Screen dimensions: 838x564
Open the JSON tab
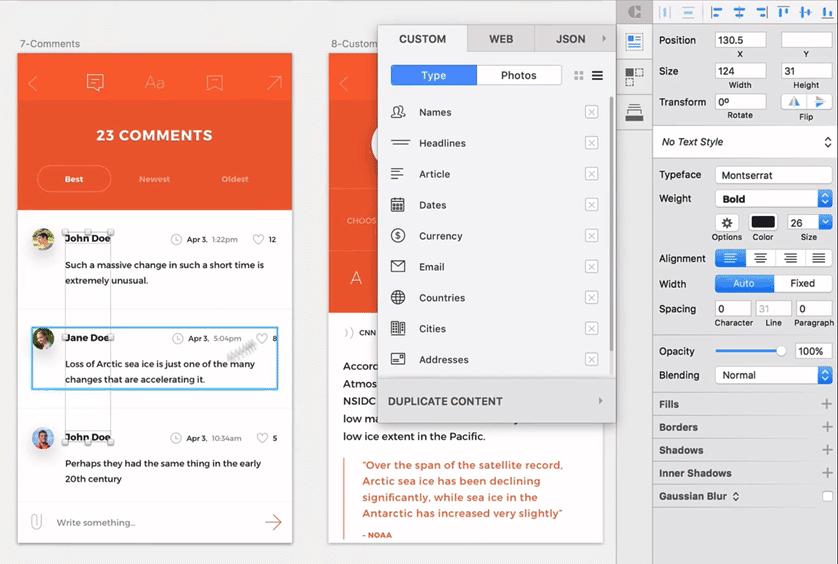[x=571, y=39]
